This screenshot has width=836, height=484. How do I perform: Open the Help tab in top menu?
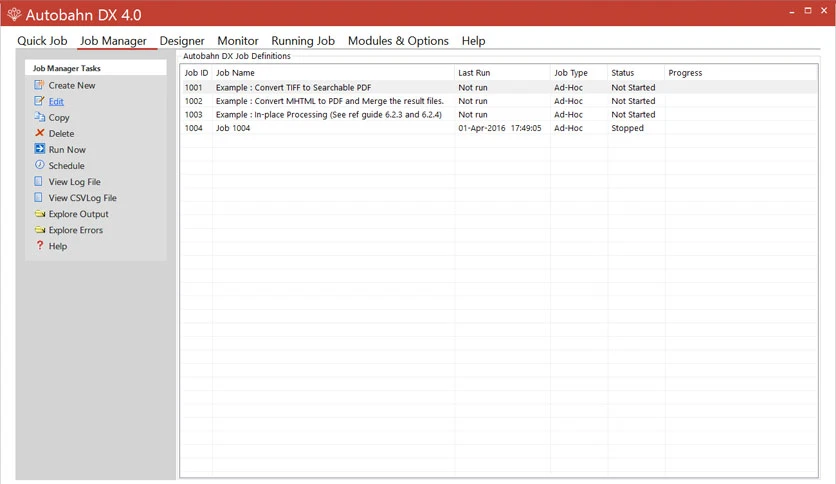[x=473, y=41]
